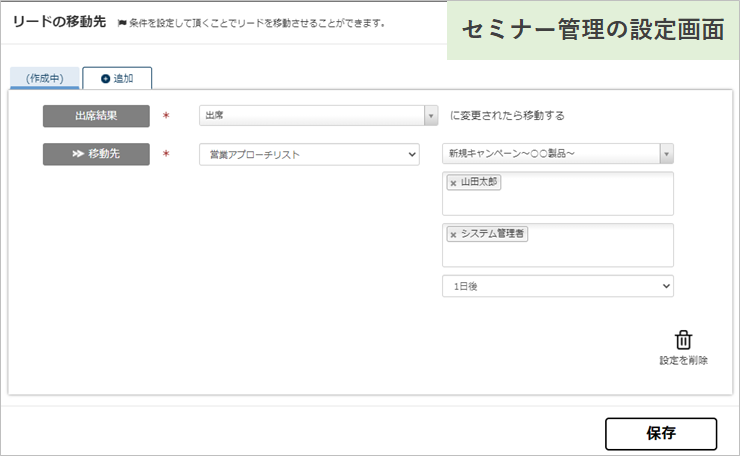Switch to the (作成中) tab
The width and height of the screenshot is (740, 456).
pyautogui.click(x=45, y=78)
